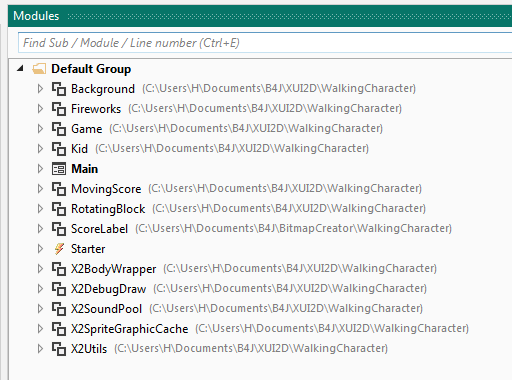Click the Default Group folder icon
Viewport: 512px width, 380px height.
coord(39,69)
